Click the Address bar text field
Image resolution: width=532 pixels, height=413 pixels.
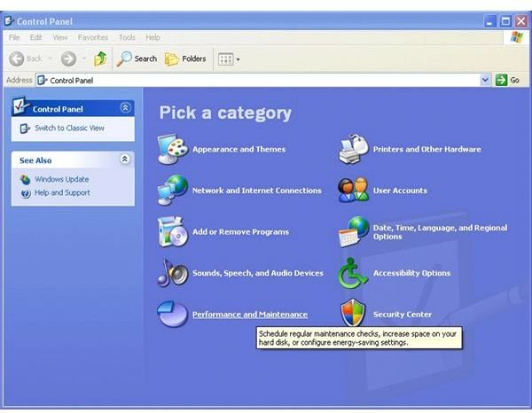click(x=262, y=81)
